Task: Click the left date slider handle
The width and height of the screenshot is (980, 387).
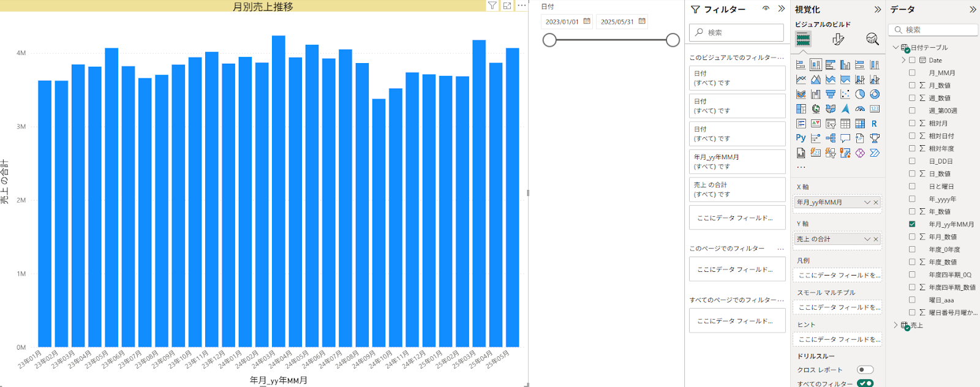Action: point(550,40)
